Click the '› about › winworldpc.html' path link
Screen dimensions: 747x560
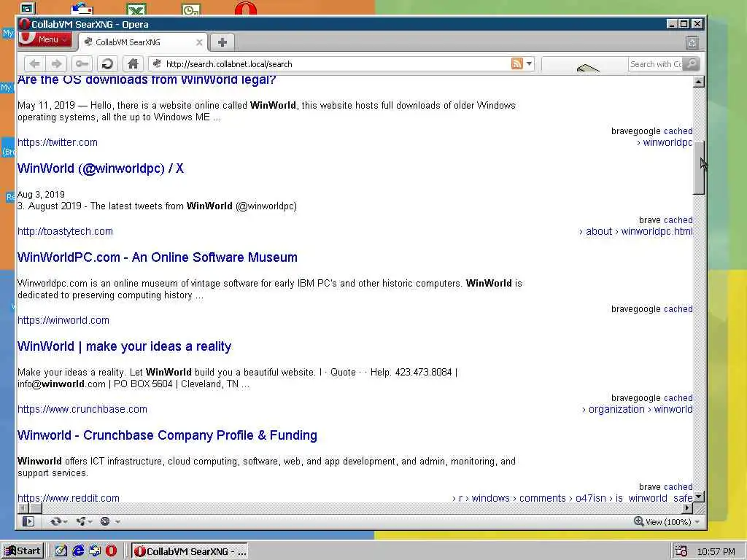(636, 231)
